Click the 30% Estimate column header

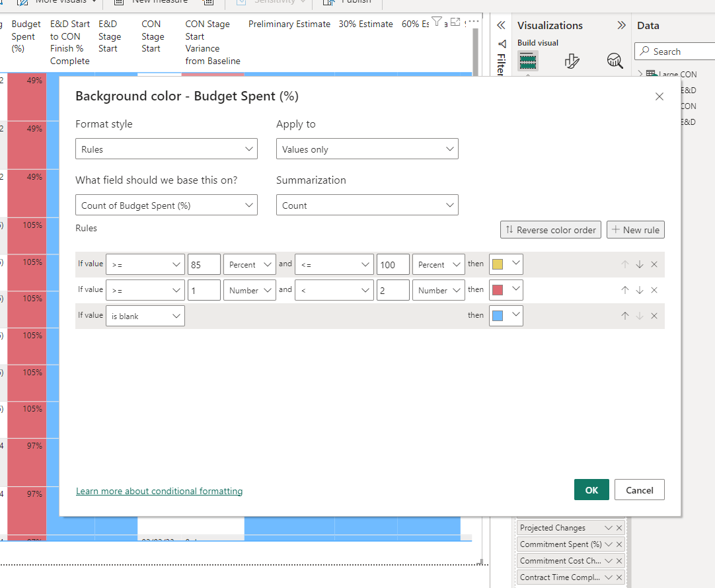[x=365, y=24]
